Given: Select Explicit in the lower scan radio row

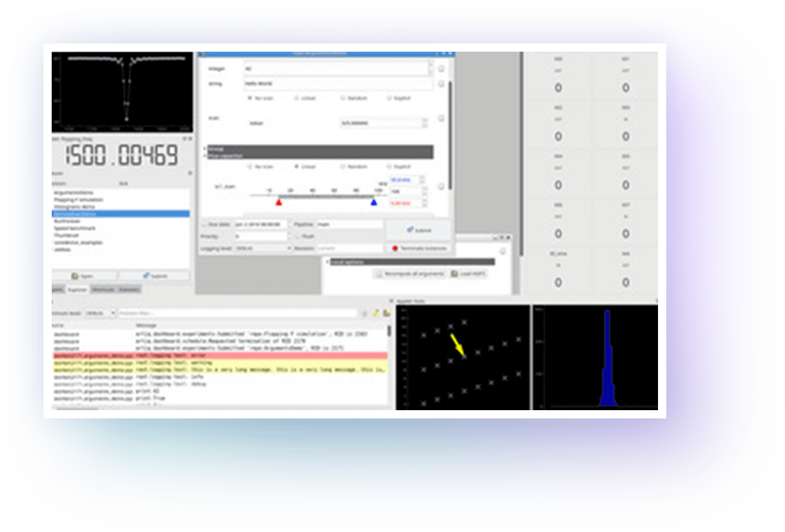Looking at the screenshot, I should point(400,166).
